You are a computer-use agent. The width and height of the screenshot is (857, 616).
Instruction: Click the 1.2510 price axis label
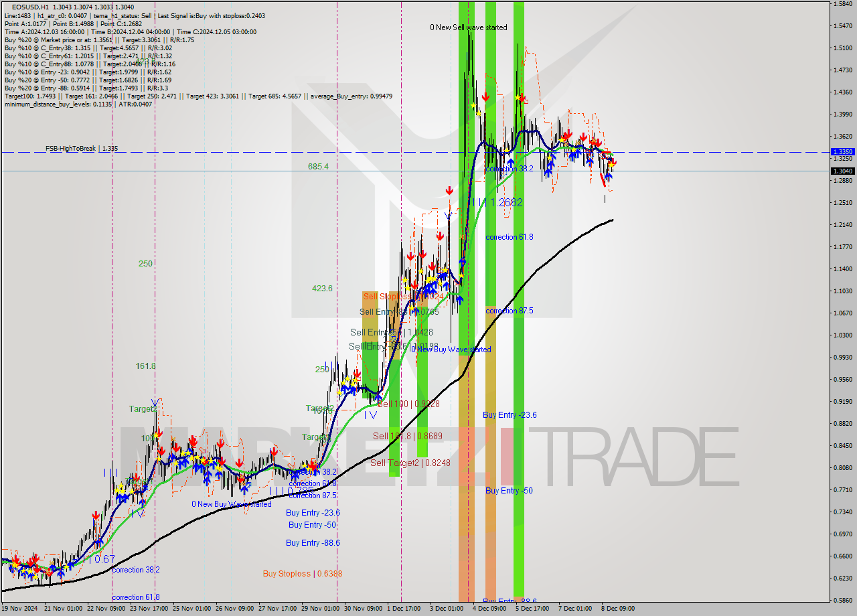pyautogui.click(x=842, y=202)
